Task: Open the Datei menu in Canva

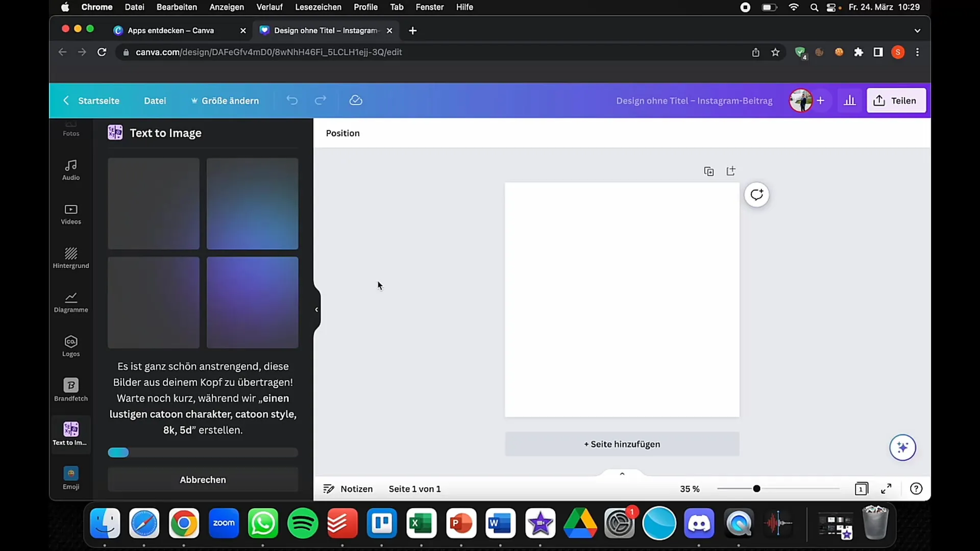Action: [x=155, y=101]
